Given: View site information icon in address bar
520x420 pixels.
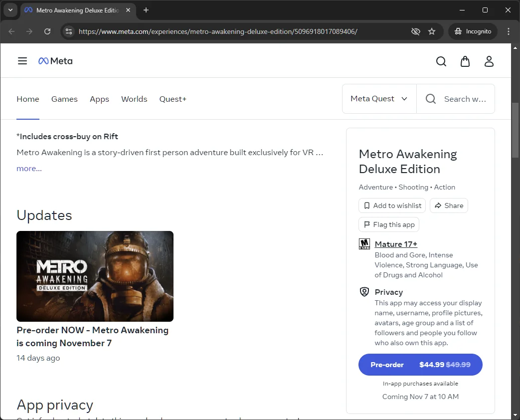Looking at the screenshot, I should pyautogui.click(x=69, y=31).
